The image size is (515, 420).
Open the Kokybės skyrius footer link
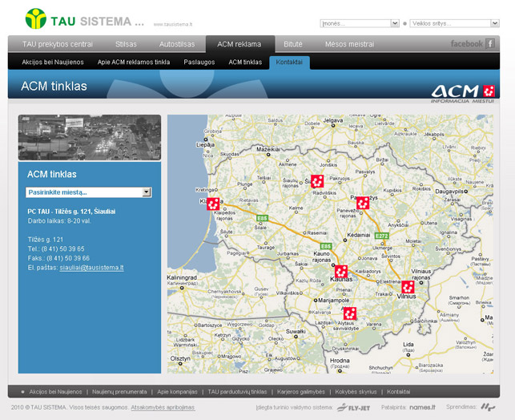click(356, 392)
